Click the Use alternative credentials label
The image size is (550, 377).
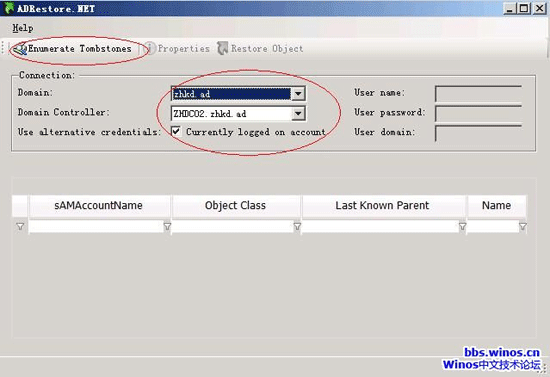pyautogui.click(x=89, y=132)
